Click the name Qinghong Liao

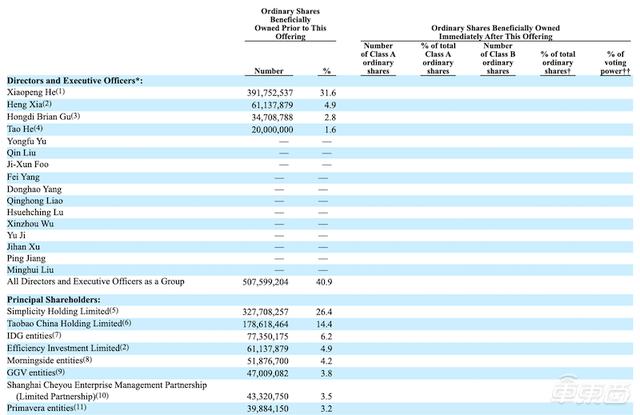(x=35, y=201)
